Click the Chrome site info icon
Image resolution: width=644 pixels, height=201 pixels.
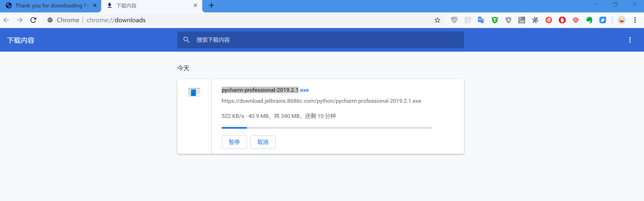coord(50,20)
